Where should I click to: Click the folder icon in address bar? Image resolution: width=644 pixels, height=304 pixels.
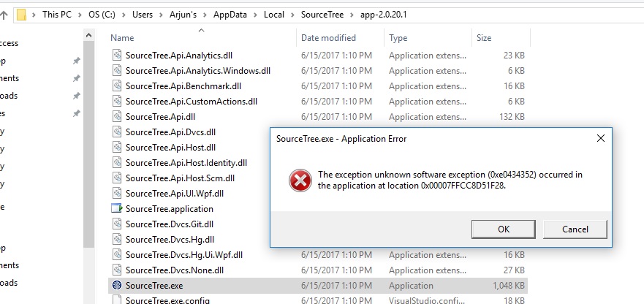[x=21, y=15]
